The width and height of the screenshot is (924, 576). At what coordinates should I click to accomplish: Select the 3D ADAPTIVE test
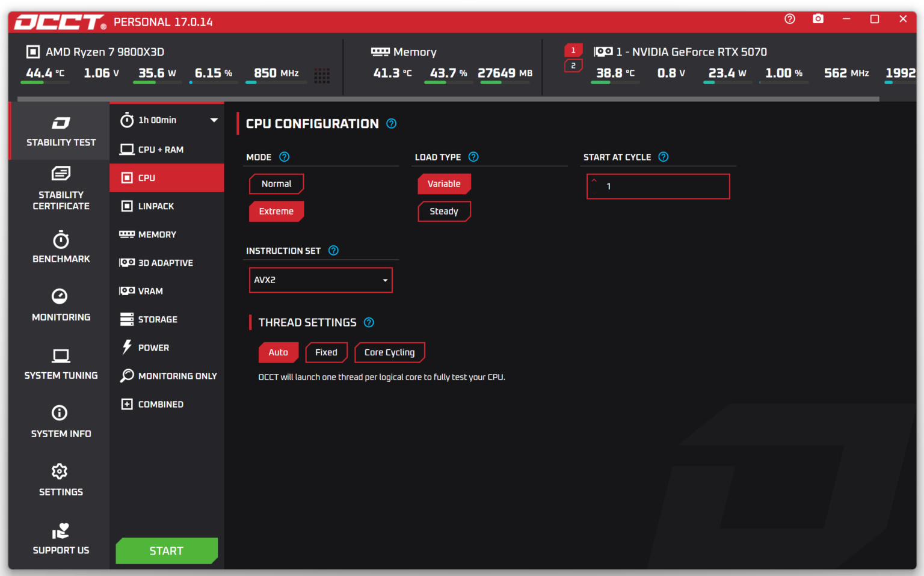[x=167, y=263]
